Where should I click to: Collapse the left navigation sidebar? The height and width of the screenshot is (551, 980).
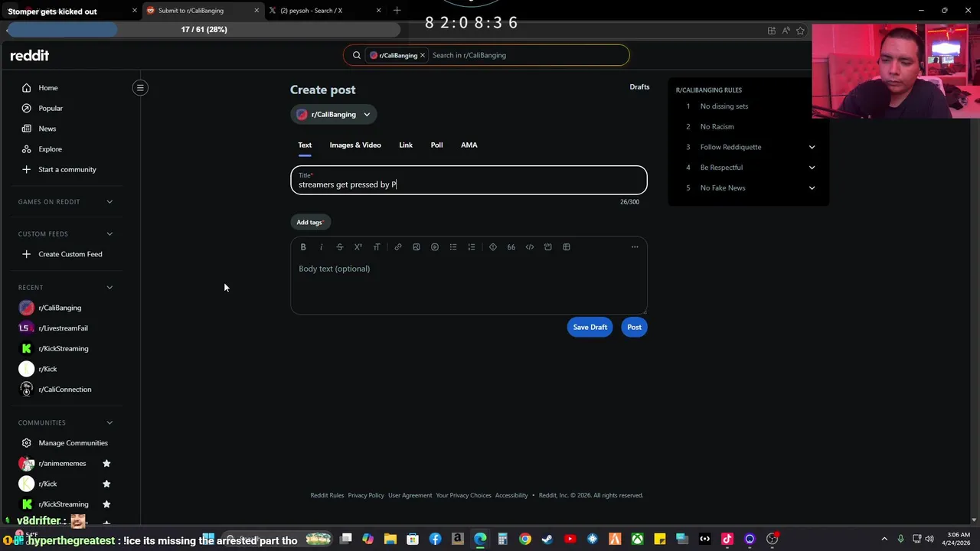click(140, 88)
